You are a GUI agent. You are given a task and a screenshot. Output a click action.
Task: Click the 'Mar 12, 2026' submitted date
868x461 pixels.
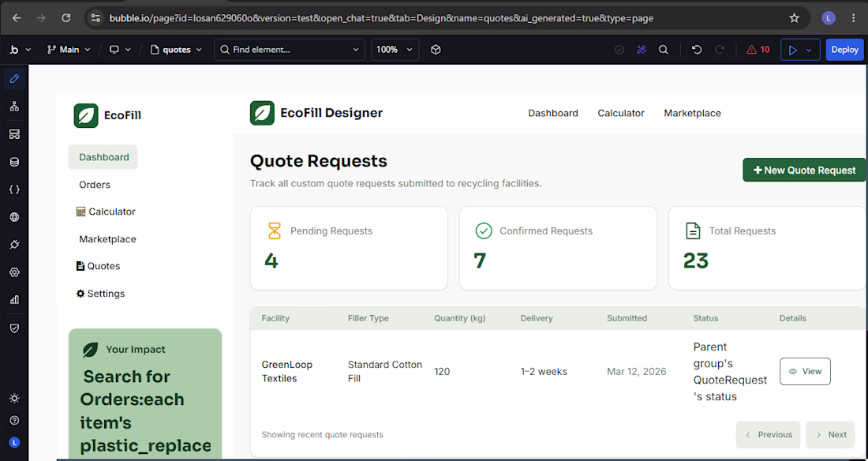[637, 372]
